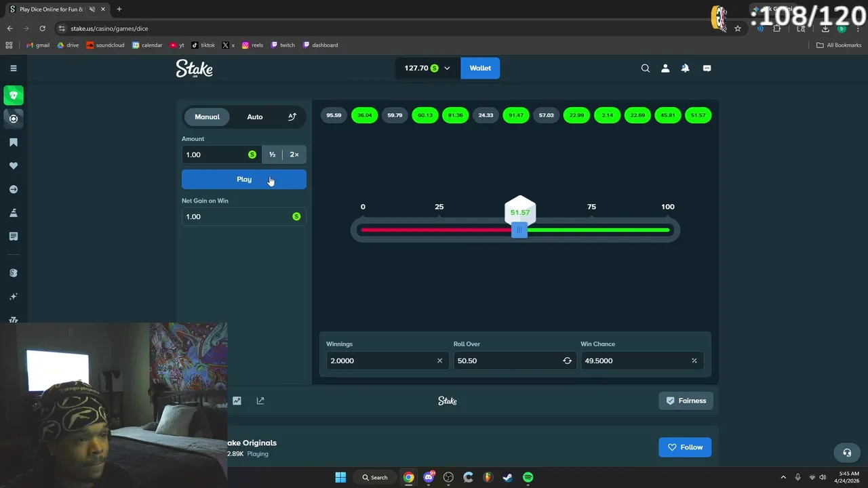Show hidden system tray icons chevron
The width and height of the screenshot is (868, 488).
click(x=783, y=477)
